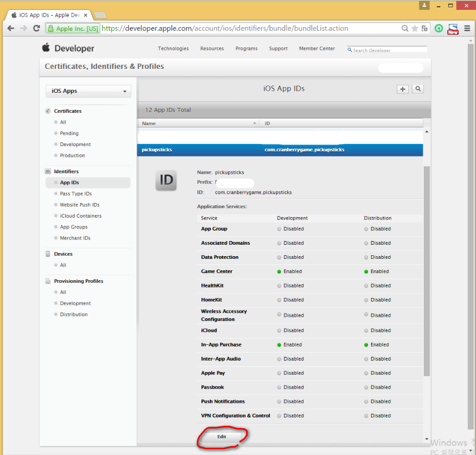Show All provisioning profiles

63,292
